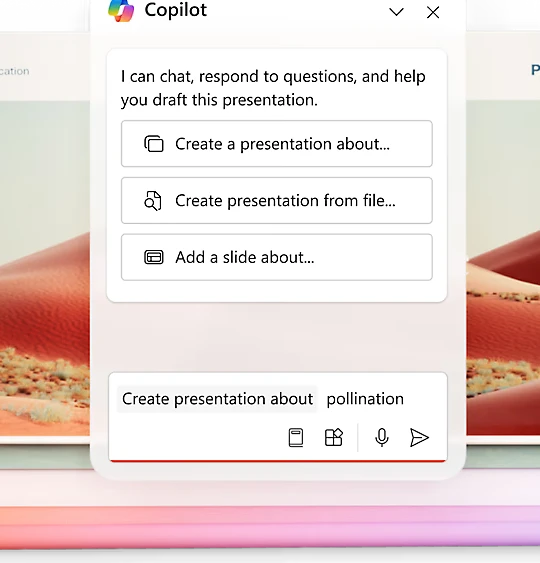
Task: Send the prompt with the arrow icon
Action: [x=419, y=437]
